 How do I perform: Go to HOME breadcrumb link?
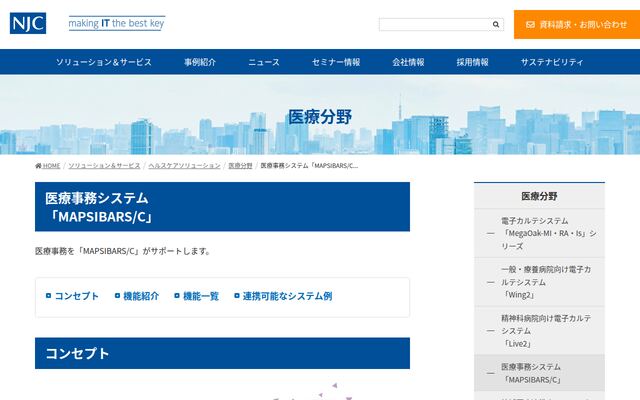(x=51, y=166)
